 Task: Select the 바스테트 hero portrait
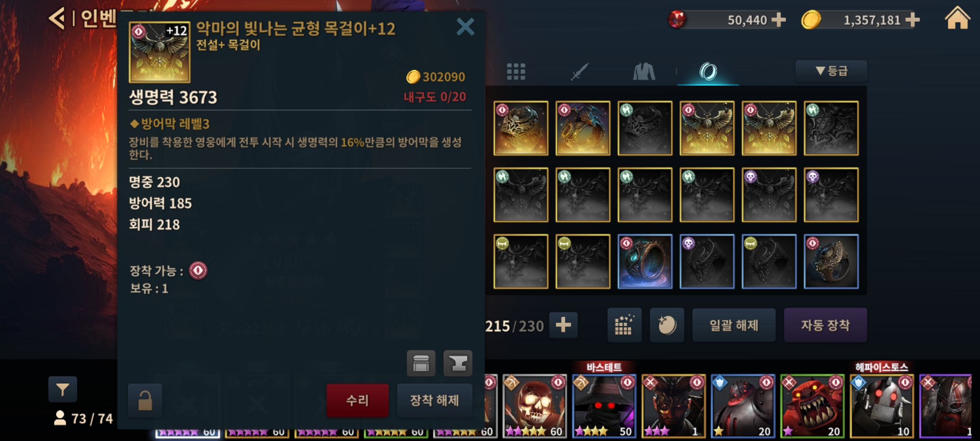point(604,406)
